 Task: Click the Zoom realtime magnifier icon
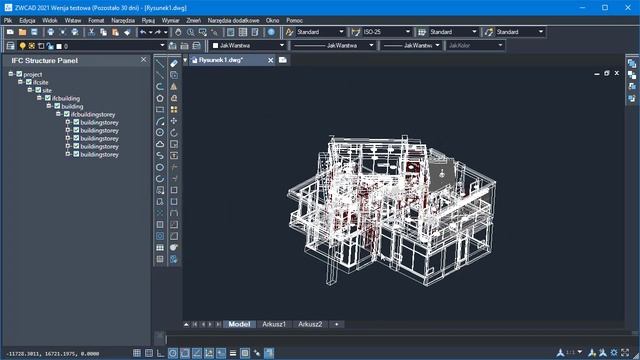(190, 32)
